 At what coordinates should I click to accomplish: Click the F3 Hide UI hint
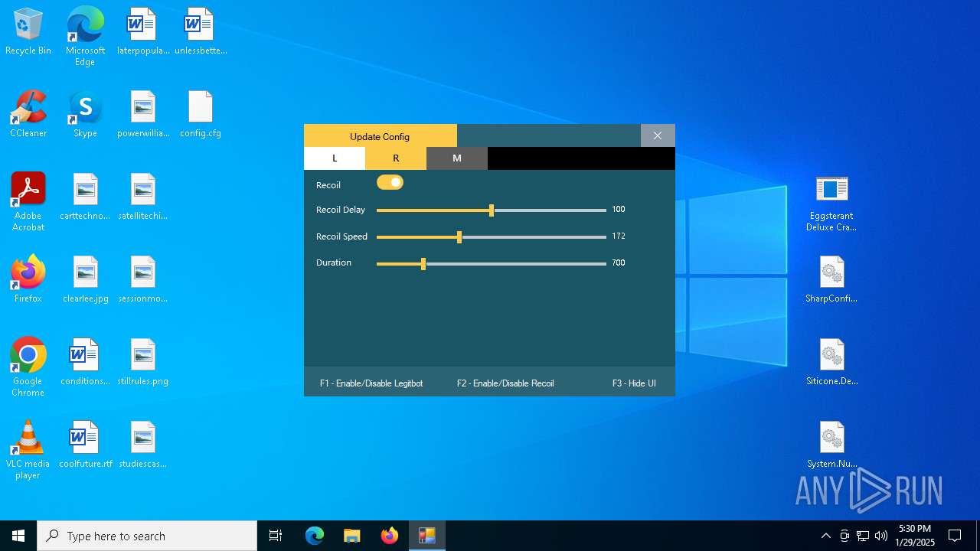634,383
